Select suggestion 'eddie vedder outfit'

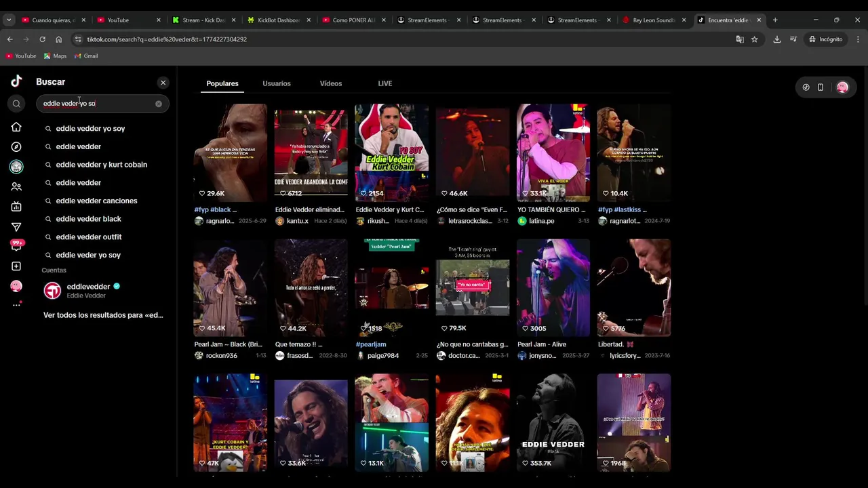coord(88,237)
